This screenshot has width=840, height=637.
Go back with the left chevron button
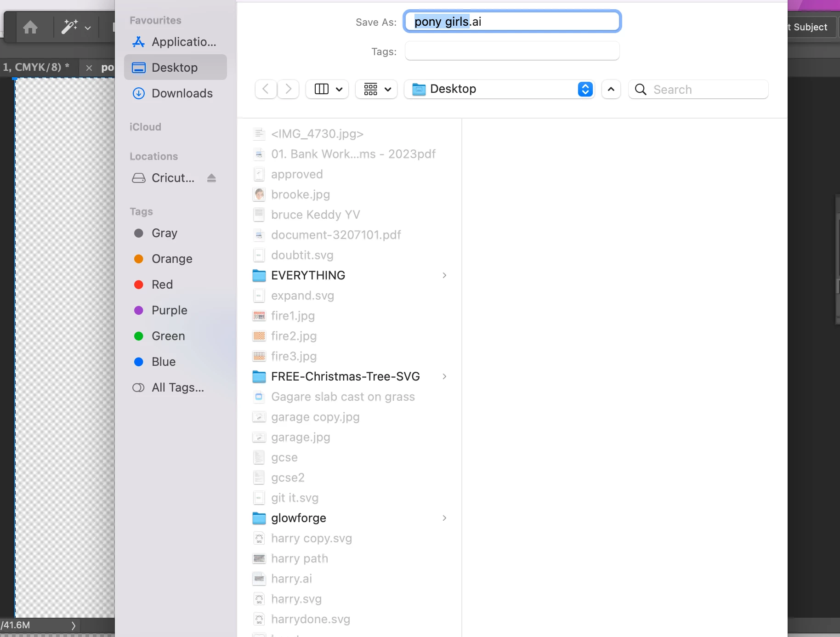pyautogui.click(x=266, y=89)
